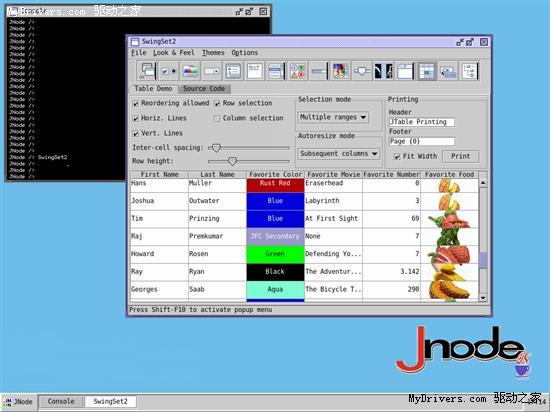The image size is (550, 412).
Task: Click the Footer text field Page {0}
Action: (422, 141)
